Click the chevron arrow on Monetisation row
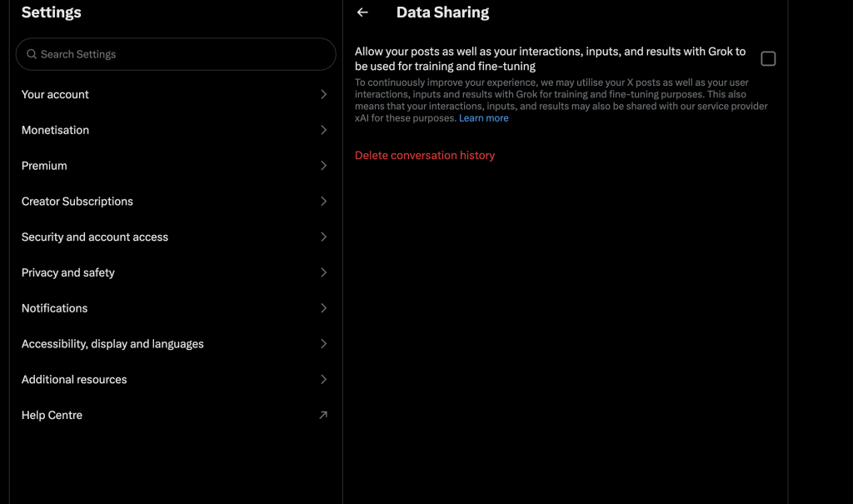The height and width of the screenshot is (504, 853). tap(323, 130)
